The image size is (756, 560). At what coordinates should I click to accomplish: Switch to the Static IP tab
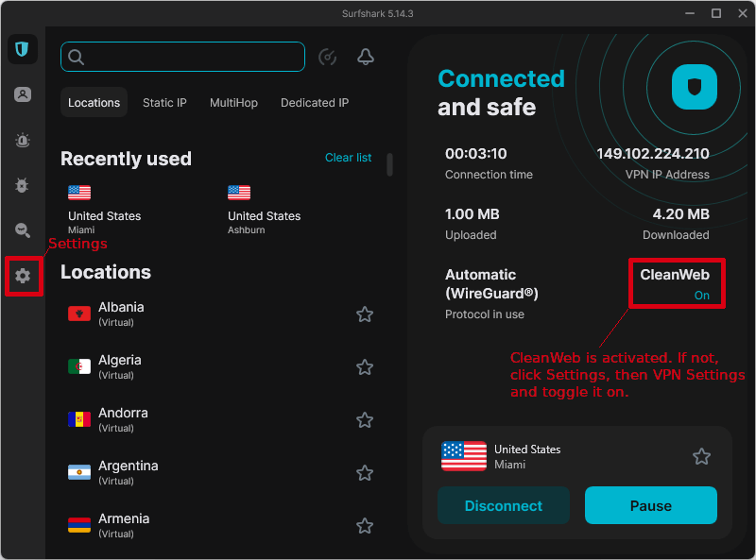pyautogui.click(x=164, y=103)
